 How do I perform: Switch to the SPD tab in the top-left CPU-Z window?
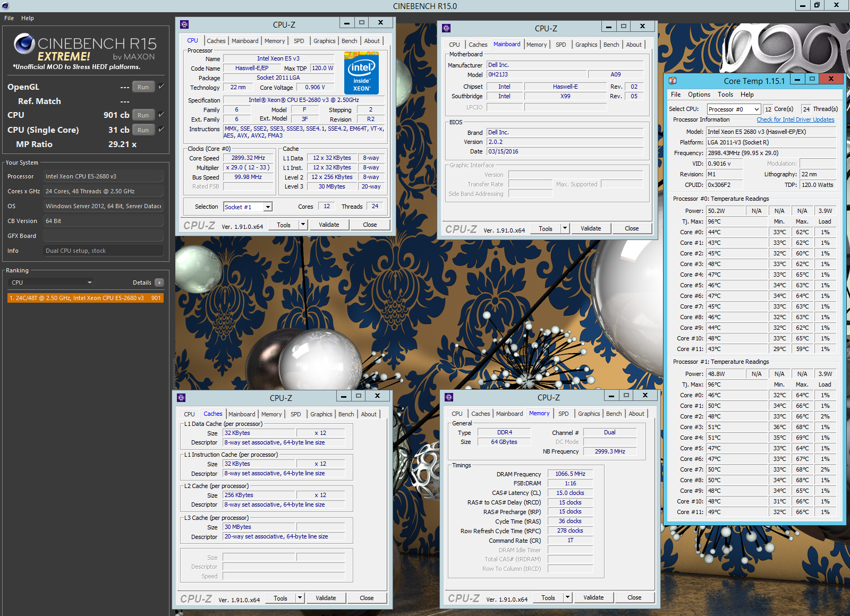[299, 41]
